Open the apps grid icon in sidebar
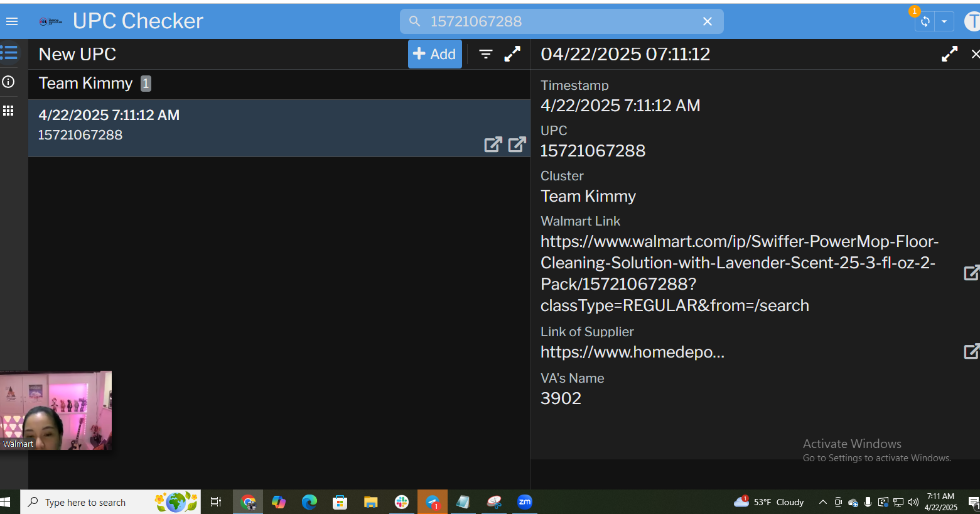This screenshot has width=980, height=514. click(9, 111)
